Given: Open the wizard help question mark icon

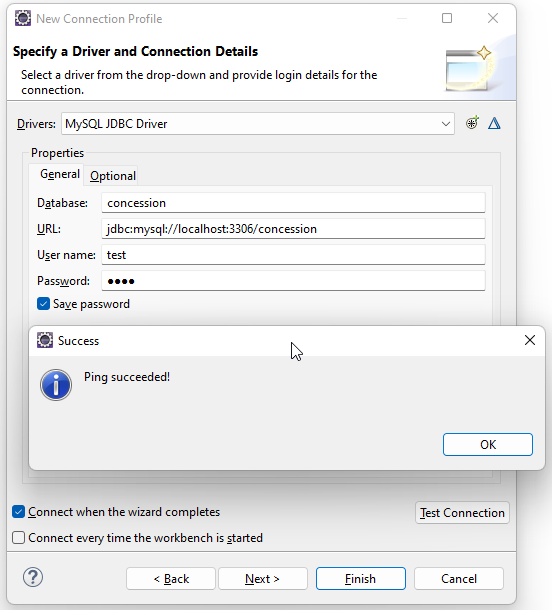Looking at the screenshot, I should 33,577.
